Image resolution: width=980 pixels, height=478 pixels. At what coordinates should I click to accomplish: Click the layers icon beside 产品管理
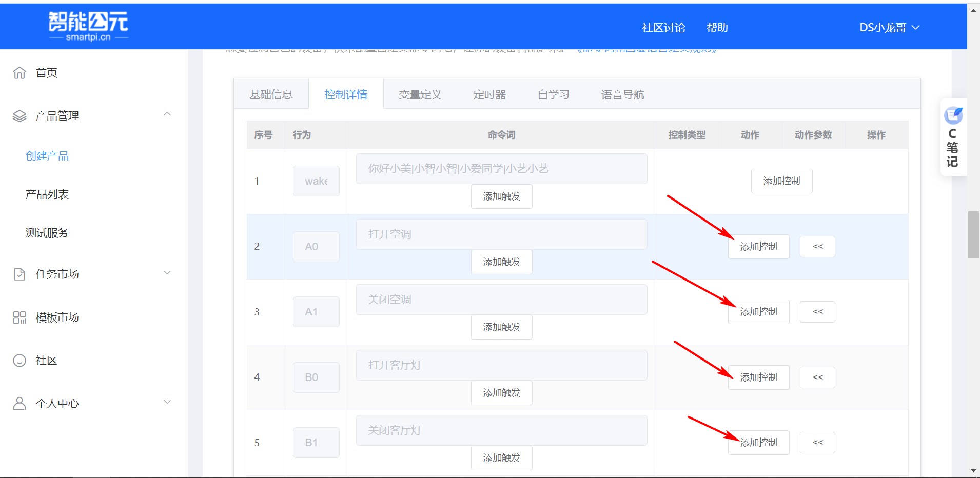click(19, 116)
